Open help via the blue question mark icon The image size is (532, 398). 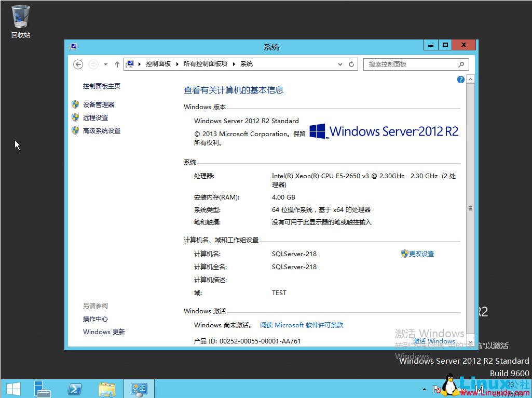461,79
